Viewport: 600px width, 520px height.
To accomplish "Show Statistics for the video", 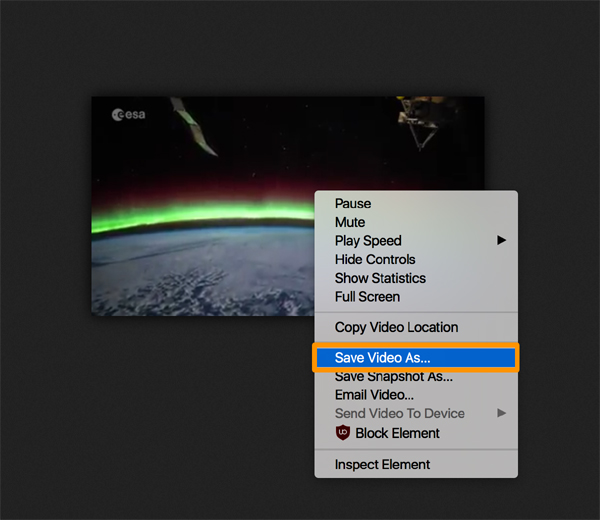I will tap(380, 278).
